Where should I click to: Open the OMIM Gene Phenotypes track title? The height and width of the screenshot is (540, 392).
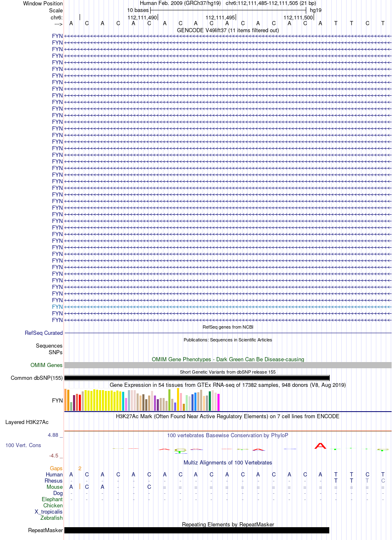pos(228,359)
